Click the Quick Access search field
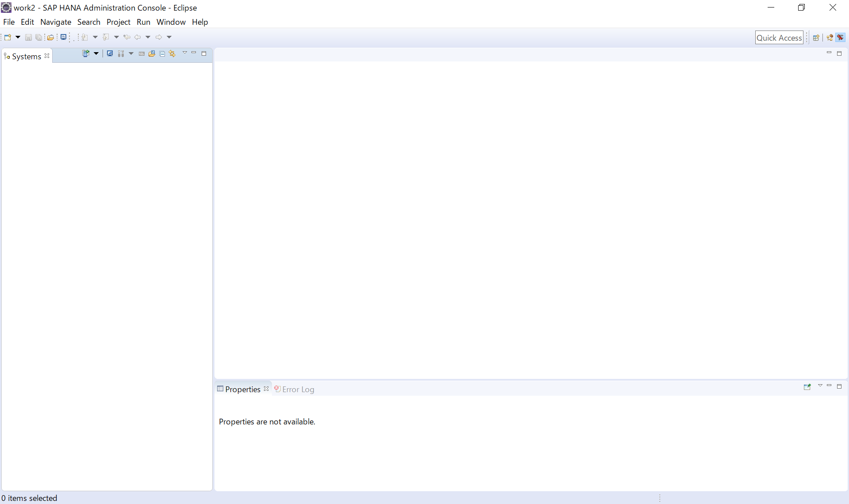This screenshot has height=504, width=849. pos(779,38)
